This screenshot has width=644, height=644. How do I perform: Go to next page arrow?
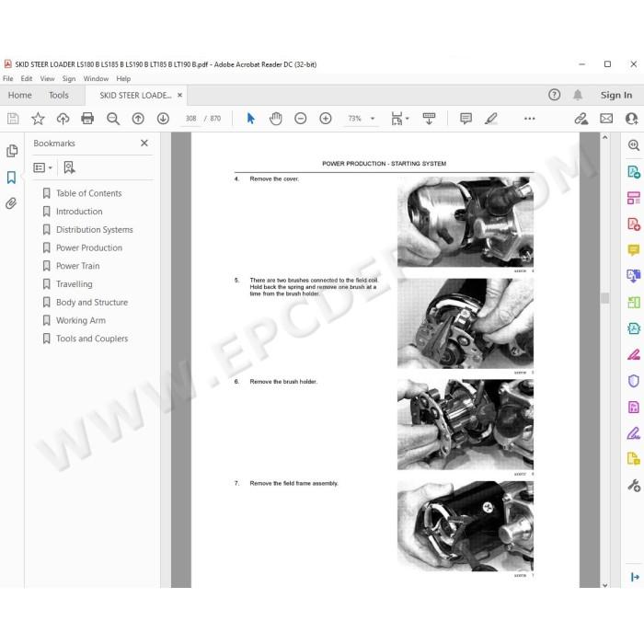[x=163, y=119]
